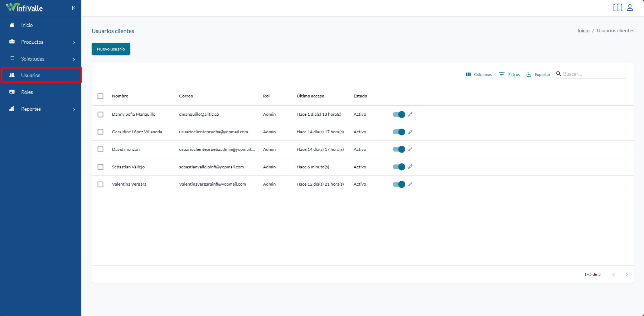Click the Columnas columns icon
Image resolution: width=644 pixels, height=316 pixels.
468,75
